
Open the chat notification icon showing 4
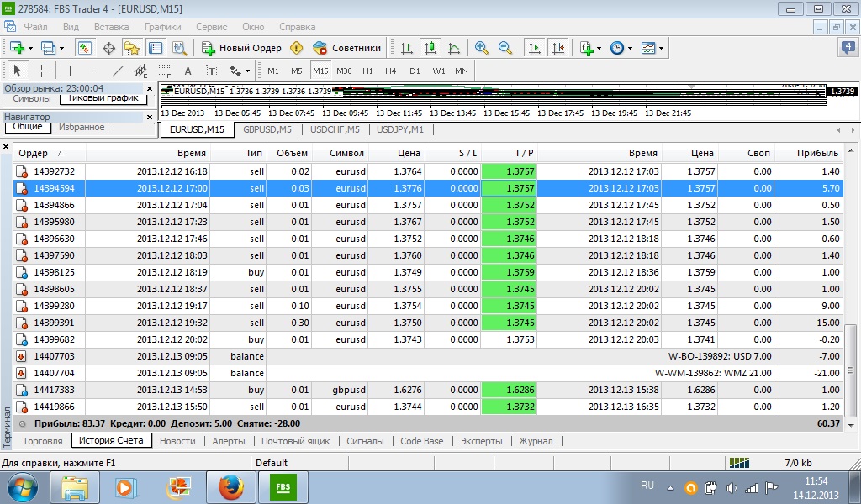[x=848, y=48]
